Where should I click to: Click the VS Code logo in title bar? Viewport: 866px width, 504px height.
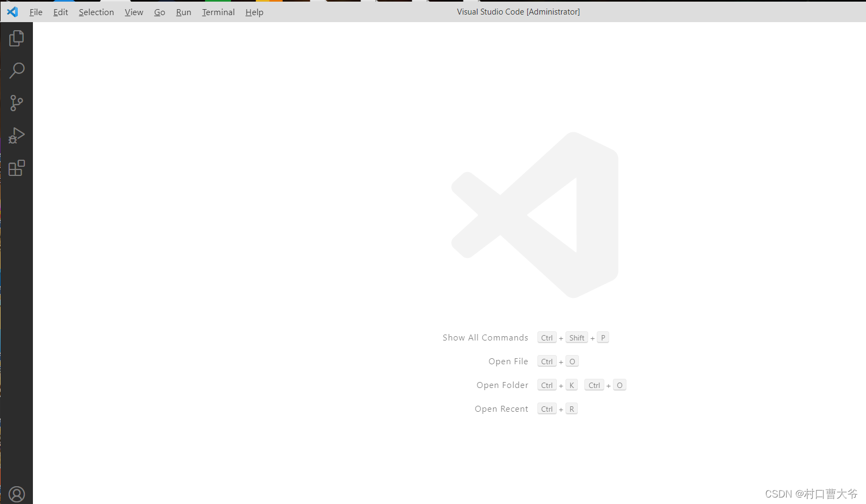coord(12,12)
